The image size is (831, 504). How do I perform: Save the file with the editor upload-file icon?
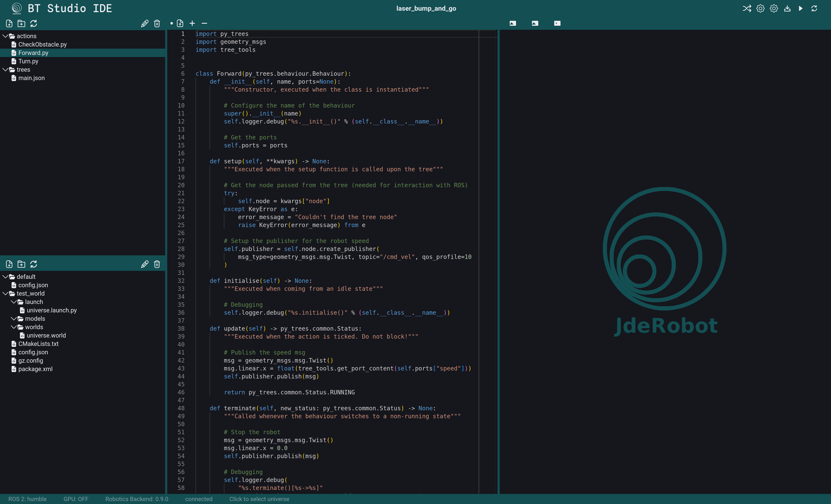pyautogui.click(x=180, y=23)
